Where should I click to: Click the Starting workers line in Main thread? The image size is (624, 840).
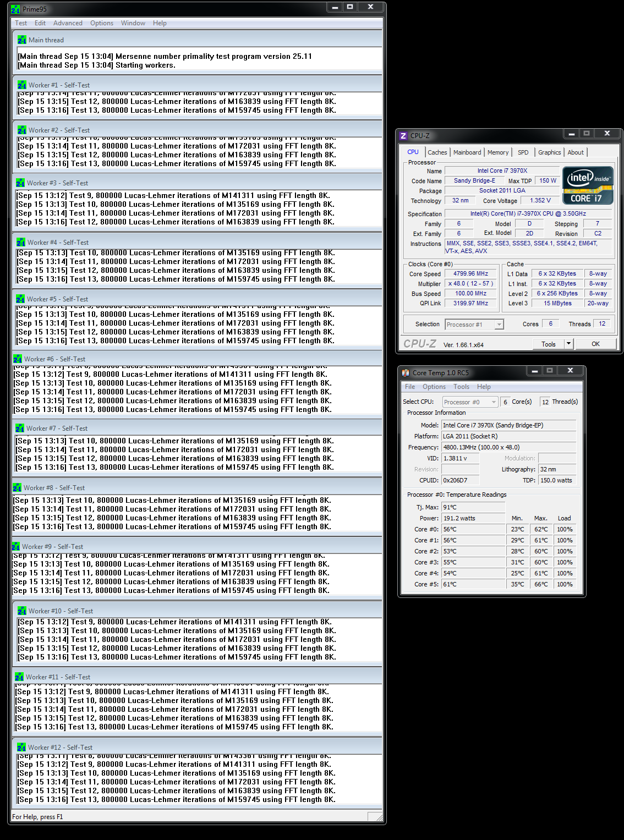97,65
